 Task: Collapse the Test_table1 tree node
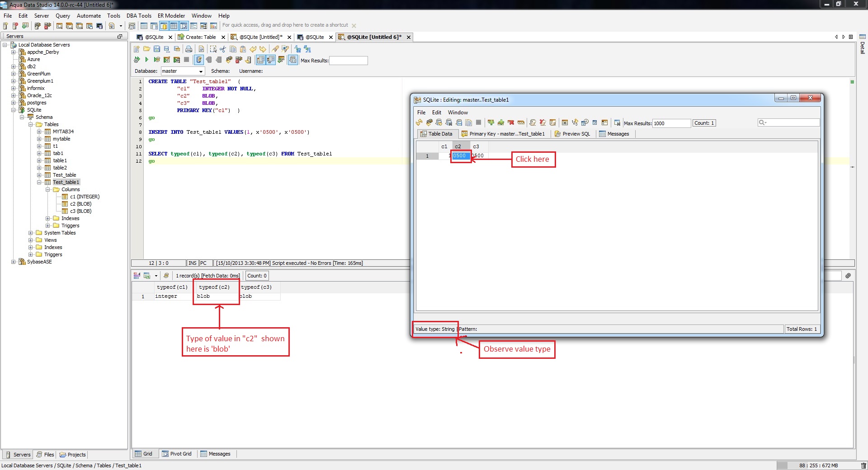point(39,182)
